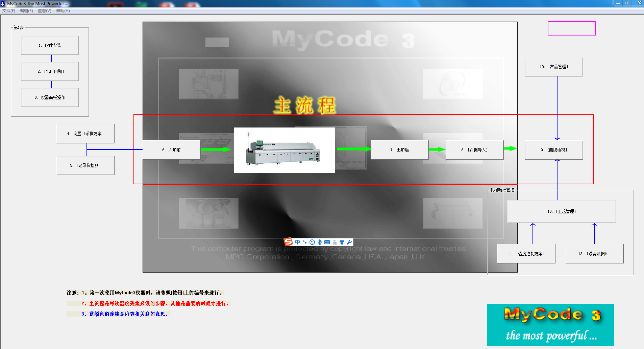Open Sogou settings with the wrench icon
Image resolution: width=644 pixels, height=349 pixels.
[349, 241]
